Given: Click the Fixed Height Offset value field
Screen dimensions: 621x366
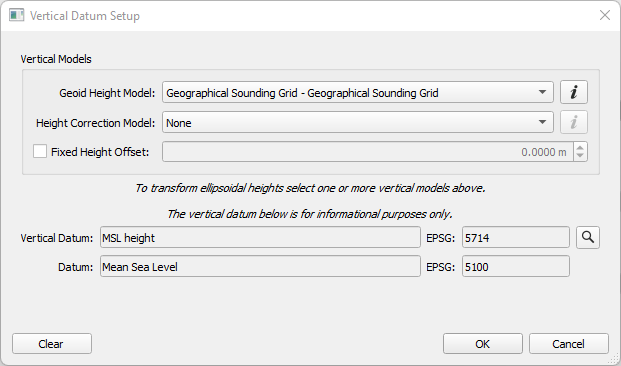Looking at the screenshot, I should [x=368, y=152].
